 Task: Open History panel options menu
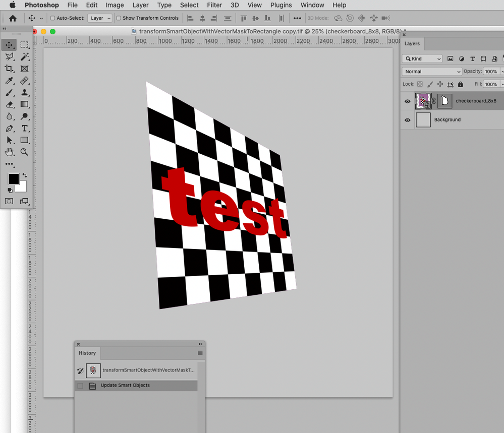[200, 353]
